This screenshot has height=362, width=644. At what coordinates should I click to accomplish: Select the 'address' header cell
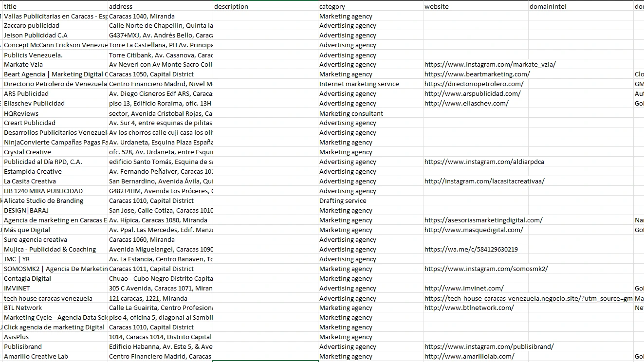(x=160, y=6)
